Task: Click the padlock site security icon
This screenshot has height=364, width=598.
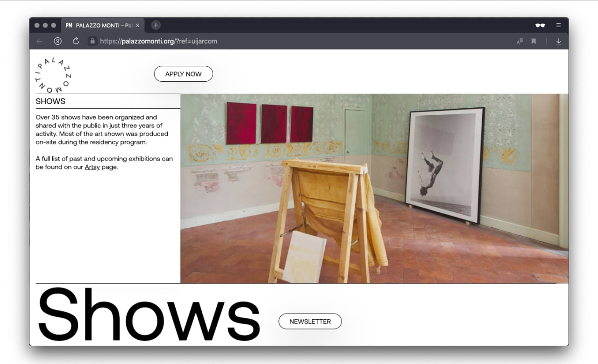Action: click(x=93, y=41)
